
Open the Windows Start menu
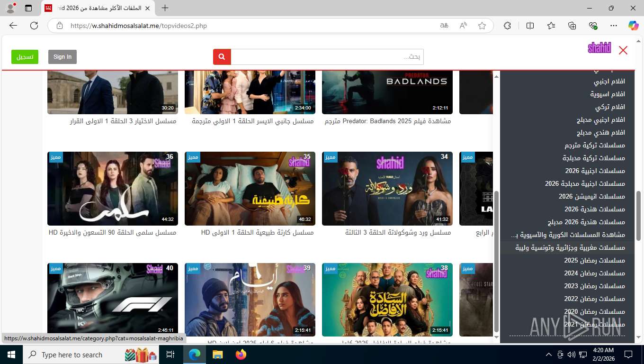click(x=11, y=355)
